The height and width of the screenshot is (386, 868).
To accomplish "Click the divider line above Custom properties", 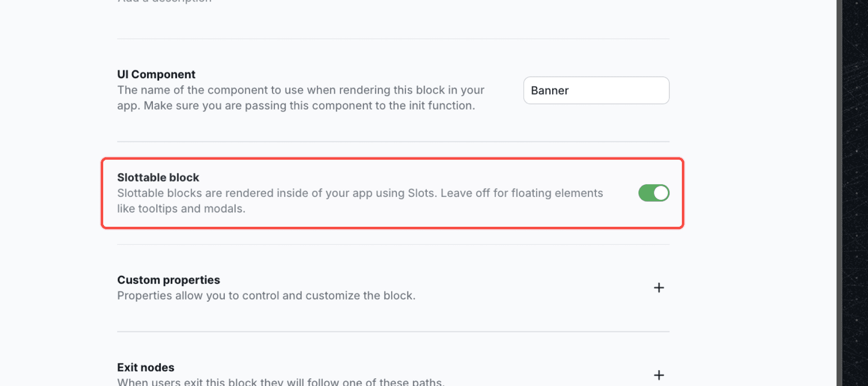I will pos(393,244).
